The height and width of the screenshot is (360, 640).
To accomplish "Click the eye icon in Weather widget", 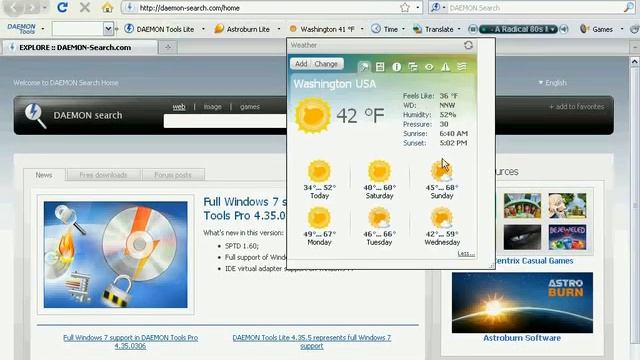I will pyautogui.click(x=429, y=67).
